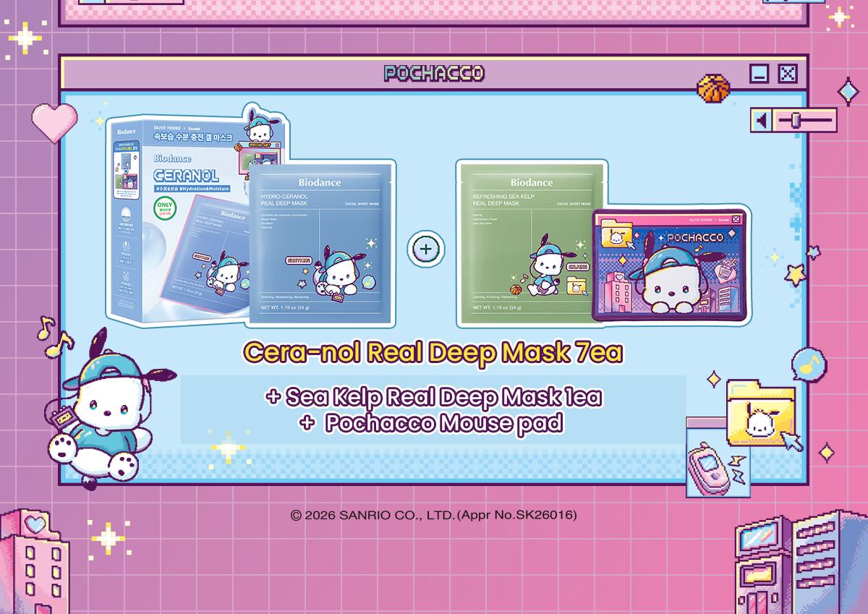Click the Sanrio copyright notice text
The height and width of the screenshot is (614, 868).
click(433, 516)
